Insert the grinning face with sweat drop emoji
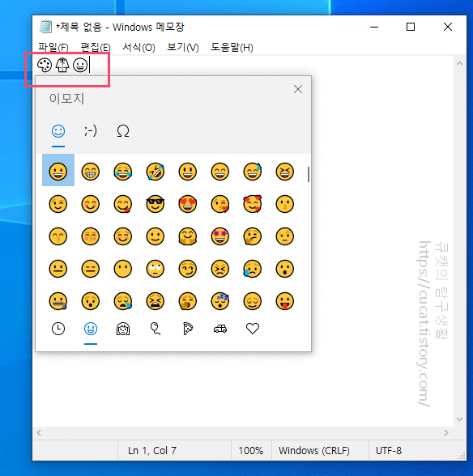473x476 pixels. [253, 172]
